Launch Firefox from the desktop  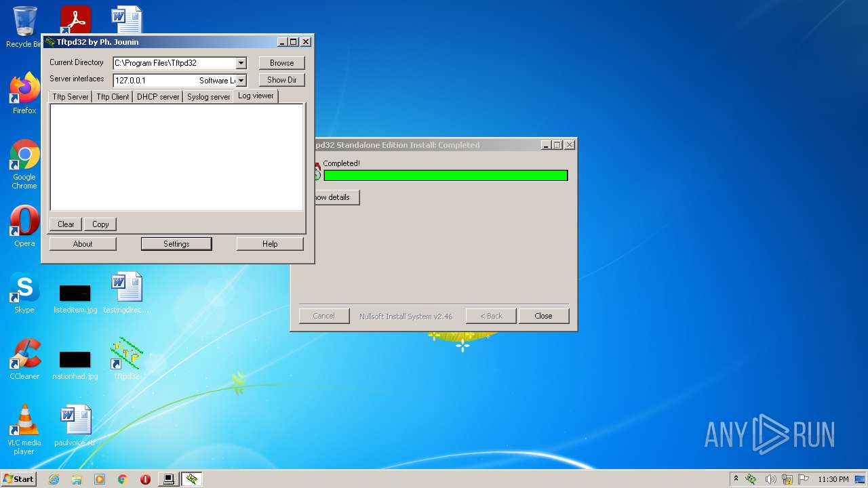pyautogui.click(x=24, y=93)
